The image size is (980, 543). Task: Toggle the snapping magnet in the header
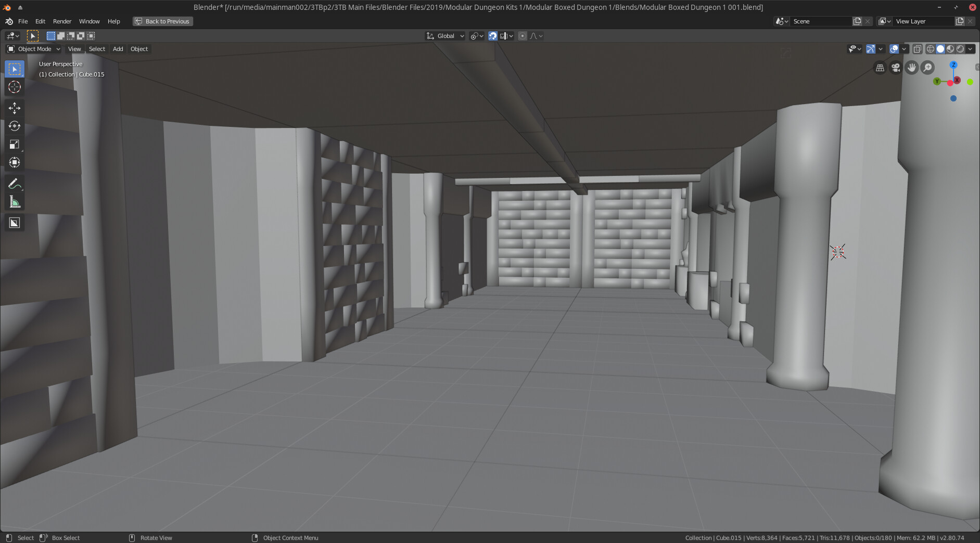coord(493,35)
